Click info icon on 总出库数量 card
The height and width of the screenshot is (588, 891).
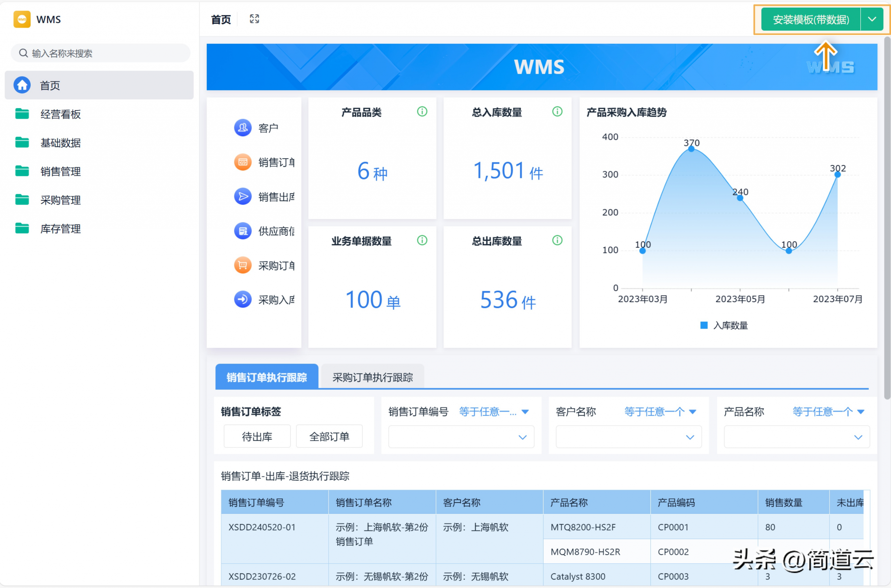point(557,240)
